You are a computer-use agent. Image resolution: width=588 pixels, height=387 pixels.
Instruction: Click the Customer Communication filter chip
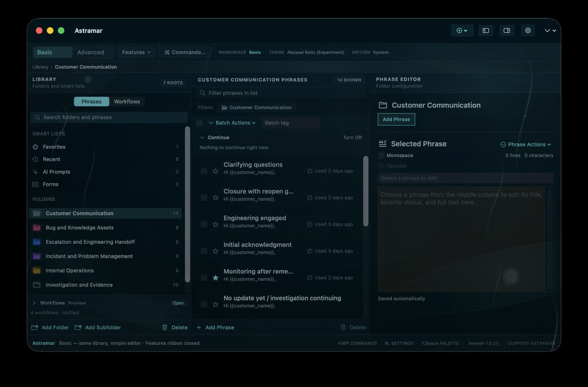click(256, 108)
